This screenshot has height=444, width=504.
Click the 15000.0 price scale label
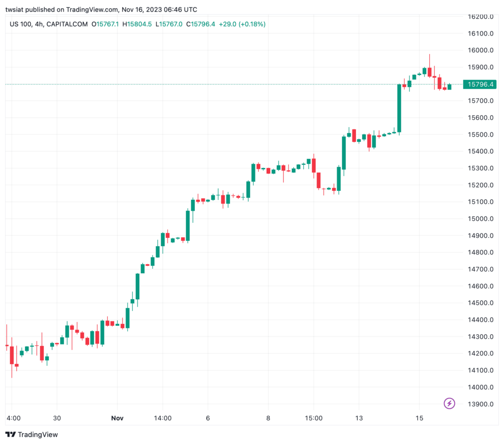click(x=480, y=219)
